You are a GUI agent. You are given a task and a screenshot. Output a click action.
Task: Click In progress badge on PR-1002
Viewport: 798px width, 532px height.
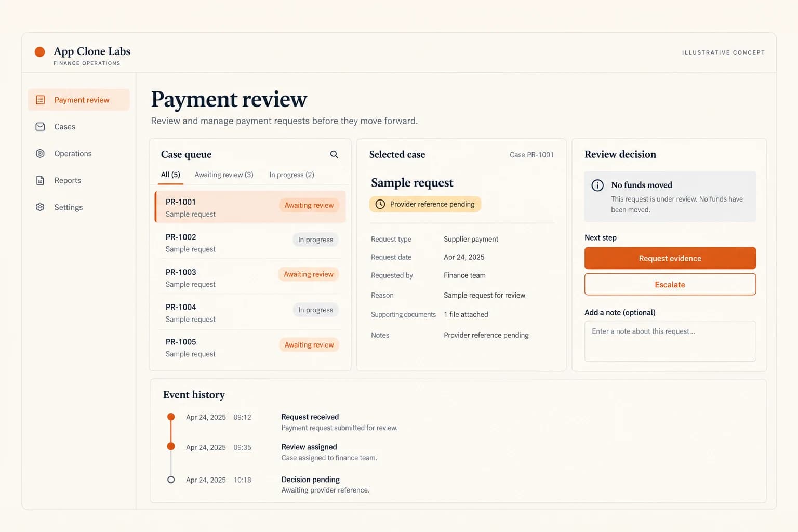(315, 240)
